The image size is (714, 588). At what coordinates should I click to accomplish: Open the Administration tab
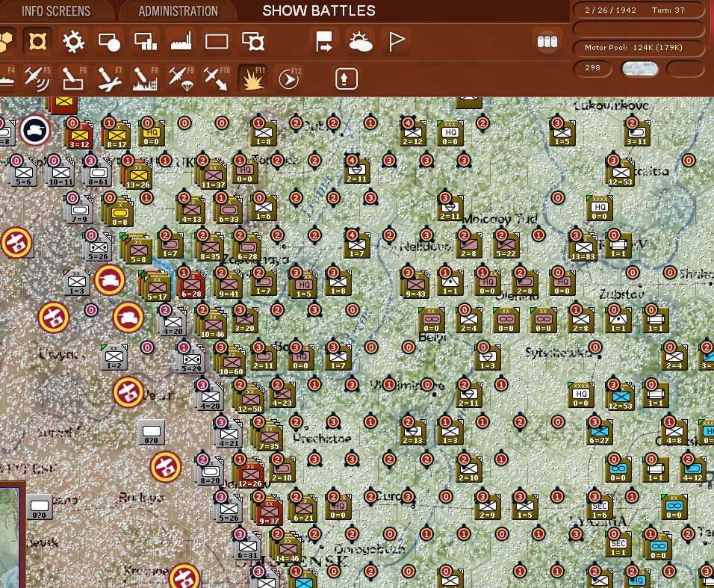pyautogui.click(x=178, y=11)
